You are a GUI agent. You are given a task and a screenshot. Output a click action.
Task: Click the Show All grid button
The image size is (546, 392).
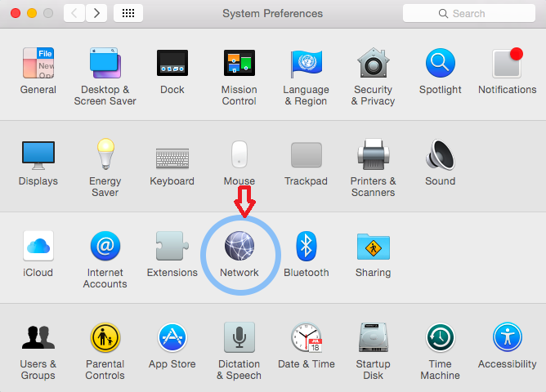tap(129, 13)
